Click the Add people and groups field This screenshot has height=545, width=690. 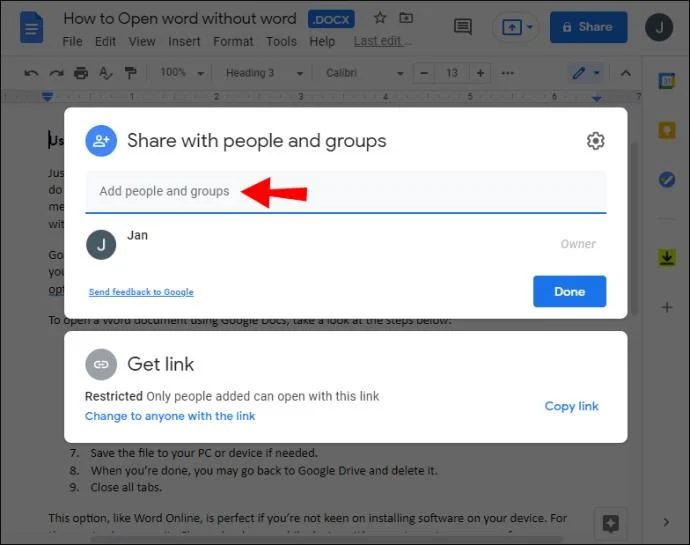tap(345, 192)
